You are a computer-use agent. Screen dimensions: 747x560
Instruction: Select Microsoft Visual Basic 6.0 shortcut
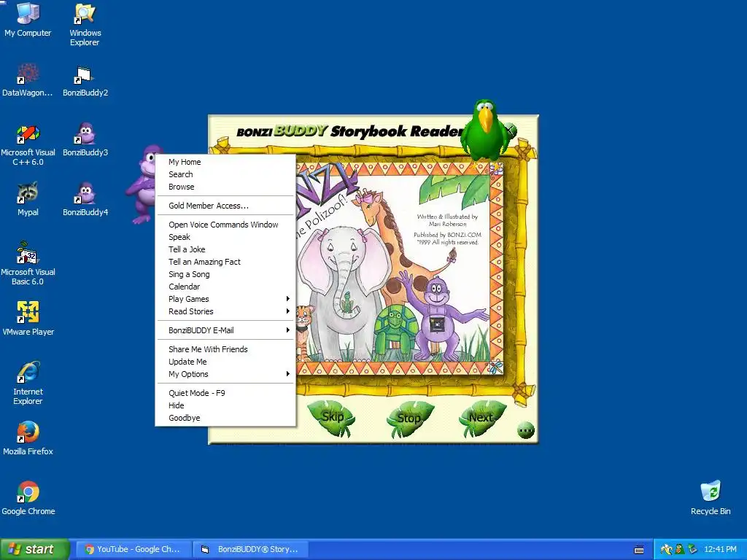tap(28, 264)
